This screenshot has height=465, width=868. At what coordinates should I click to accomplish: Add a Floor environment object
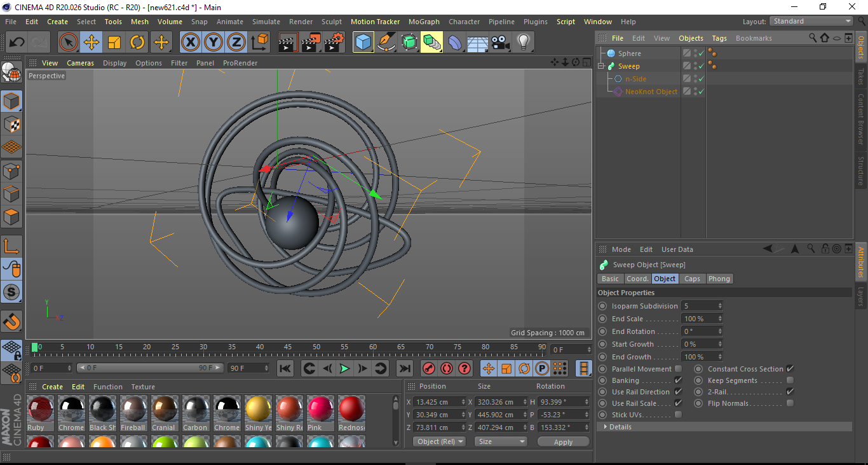coord(477,43)
